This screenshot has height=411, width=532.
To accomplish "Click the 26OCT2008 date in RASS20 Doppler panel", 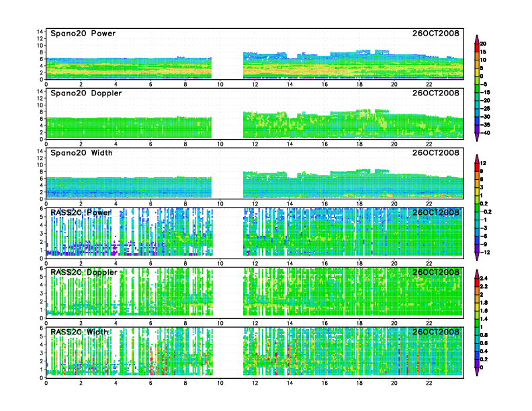I will 436,272.
